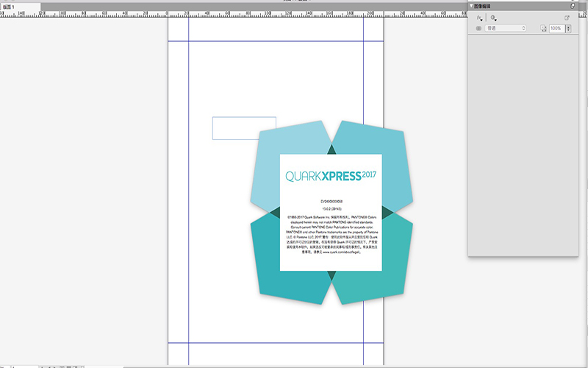
Task: Click the version number 13.0.2 text
Action: coord(331,209)
